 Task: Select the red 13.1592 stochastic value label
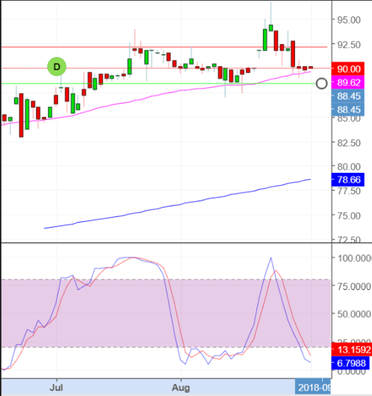tap(353, 349)
